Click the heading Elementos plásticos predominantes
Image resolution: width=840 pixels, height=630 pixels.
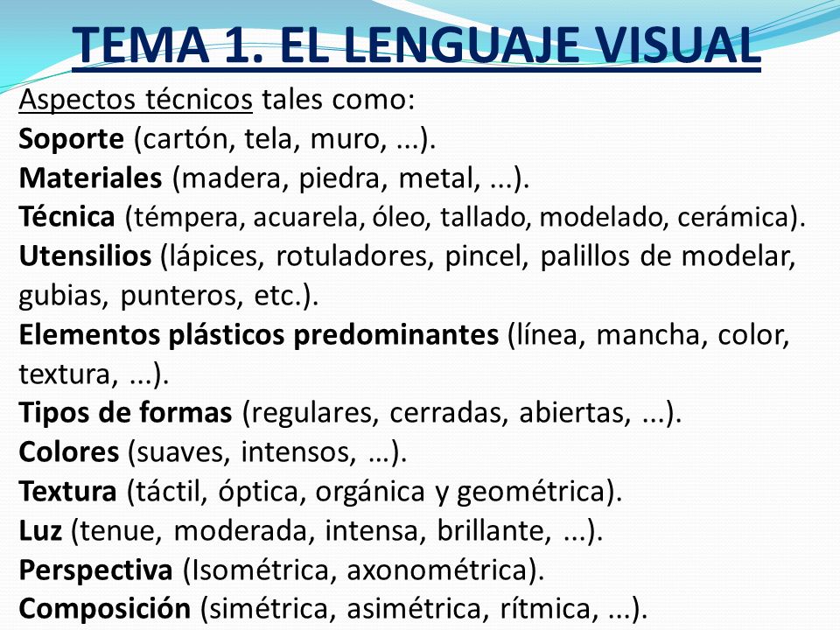pos(259,335)
